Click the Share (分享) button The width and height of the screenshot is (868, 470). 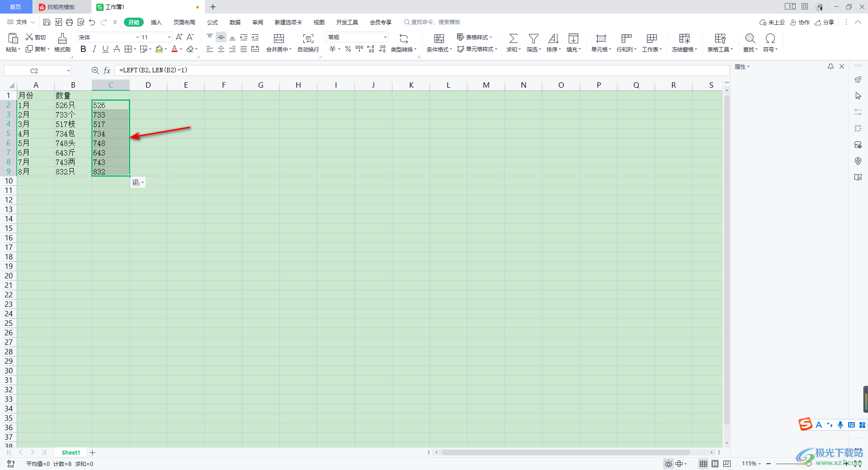(x=824, y=22)
